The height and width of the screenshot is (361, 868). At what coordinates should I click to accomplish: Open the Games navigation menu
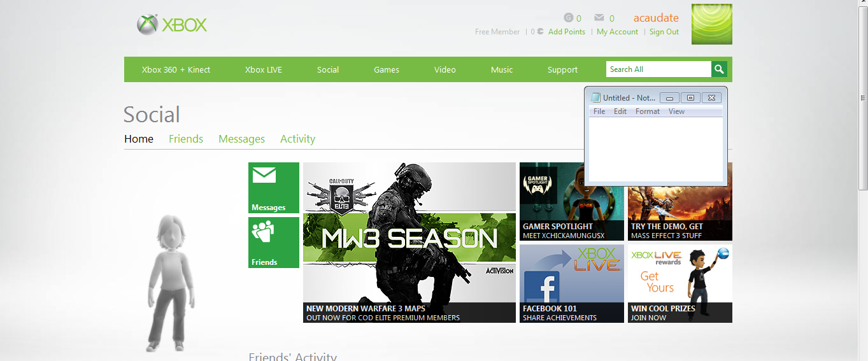point(387,69)
